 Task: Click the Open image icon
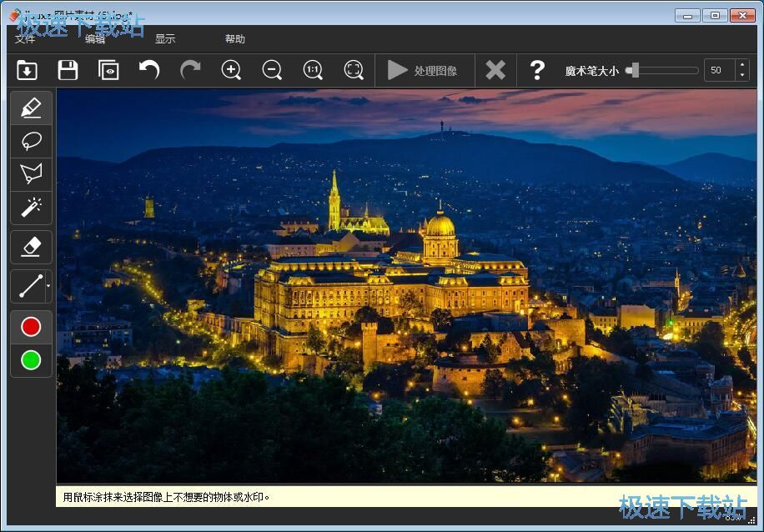tap(27, 71)
